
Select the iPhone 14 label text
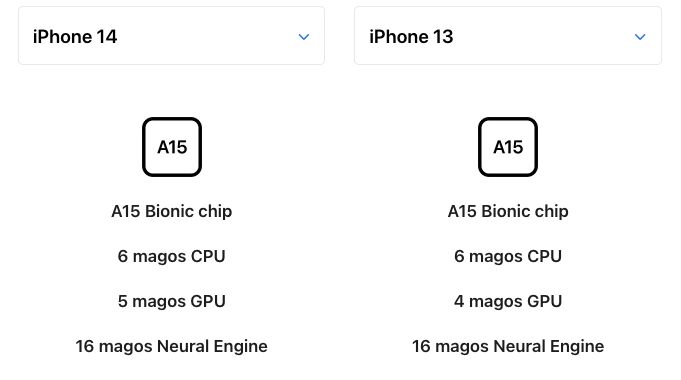pyautogui.click(x=75, y=36)
